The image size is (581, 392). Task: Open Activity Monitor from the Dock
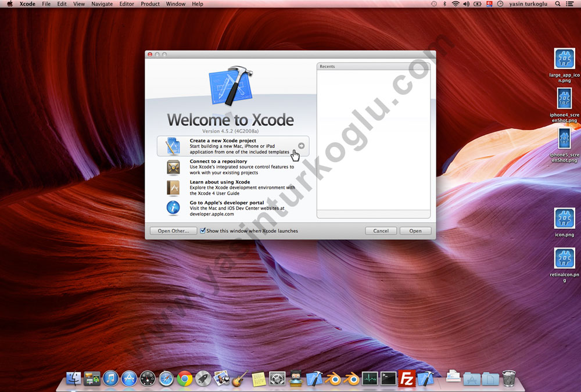point(370,379)
